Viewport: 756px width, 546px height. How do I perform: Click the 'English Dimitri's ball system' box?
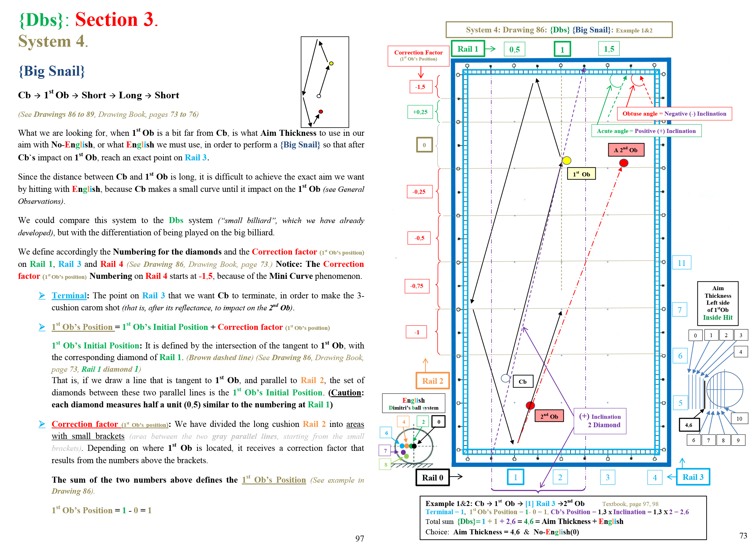(x=414, y=403)
